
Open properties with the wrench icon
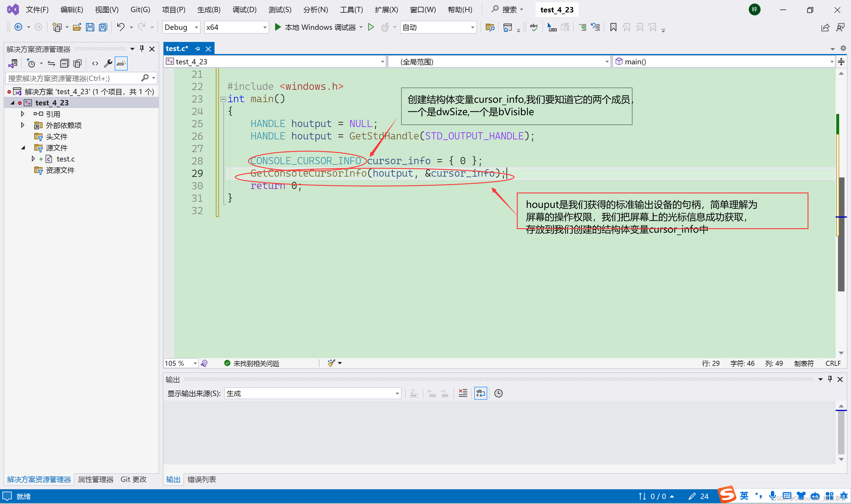click(x=108, y=63)
